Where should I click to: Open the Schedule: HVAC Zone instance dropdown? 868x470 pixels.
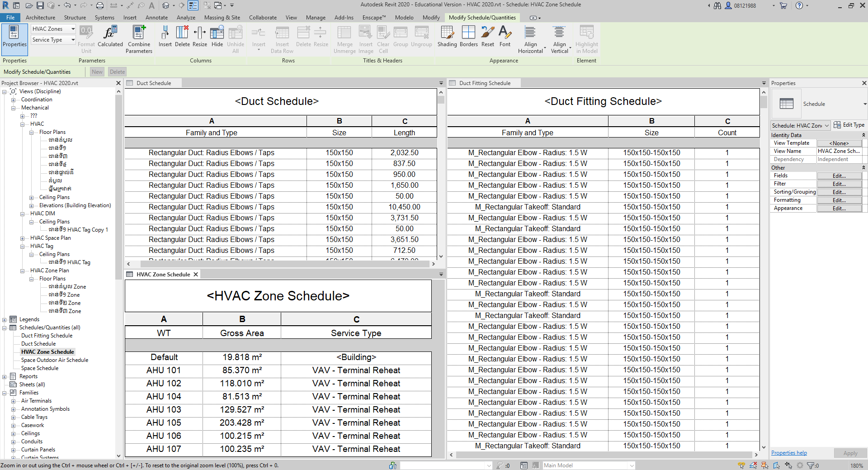(801, 125)
